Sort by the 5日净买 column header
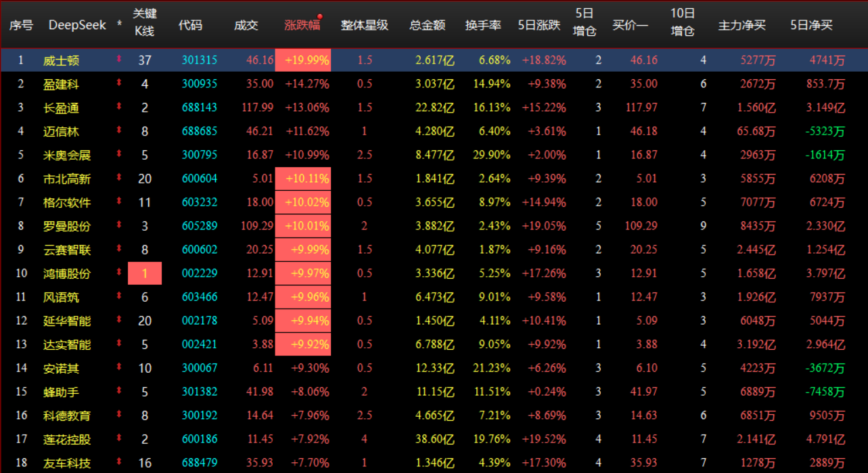 [x=811, y=25]
